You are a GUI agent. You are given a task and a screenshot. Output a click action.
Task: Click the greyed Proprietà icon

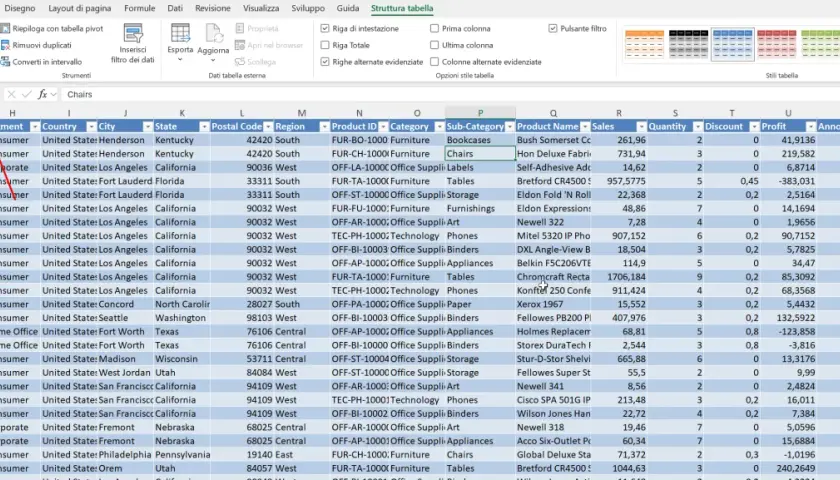[x=240, y=28]
